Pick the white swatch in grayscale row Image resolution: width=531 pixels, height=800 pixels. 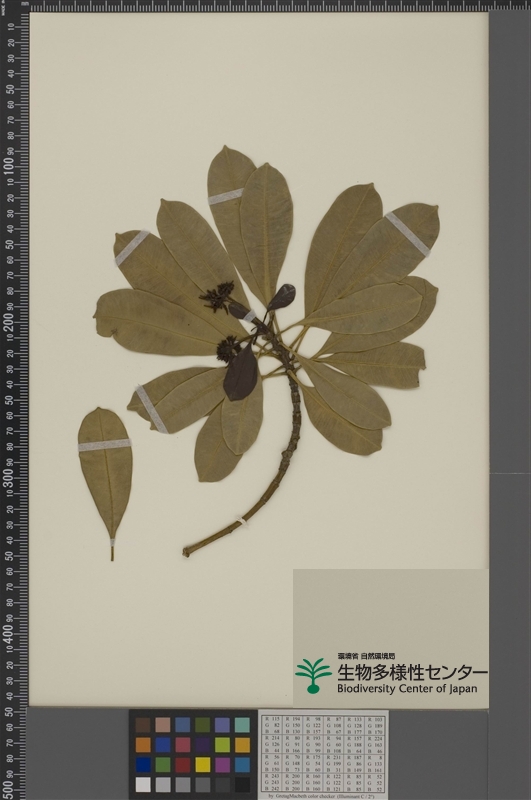click(x=143, y=784)
